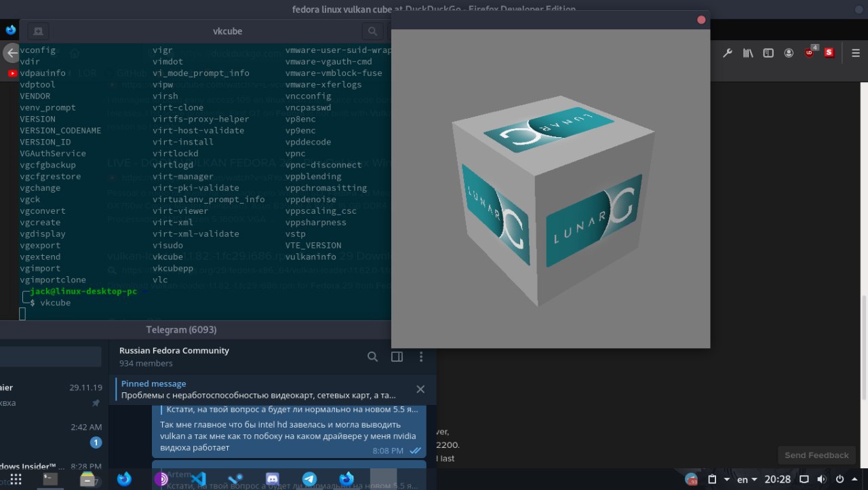Viewport: 868px width, 490px height.
Task: Click 'jack@linux-desktop-pc' prompt text
Action: pos(83,291)
